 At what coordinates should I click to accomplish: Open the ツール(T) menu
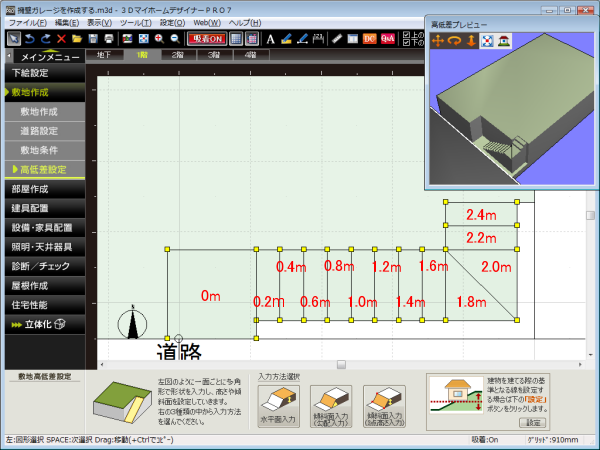coord(132,21)
